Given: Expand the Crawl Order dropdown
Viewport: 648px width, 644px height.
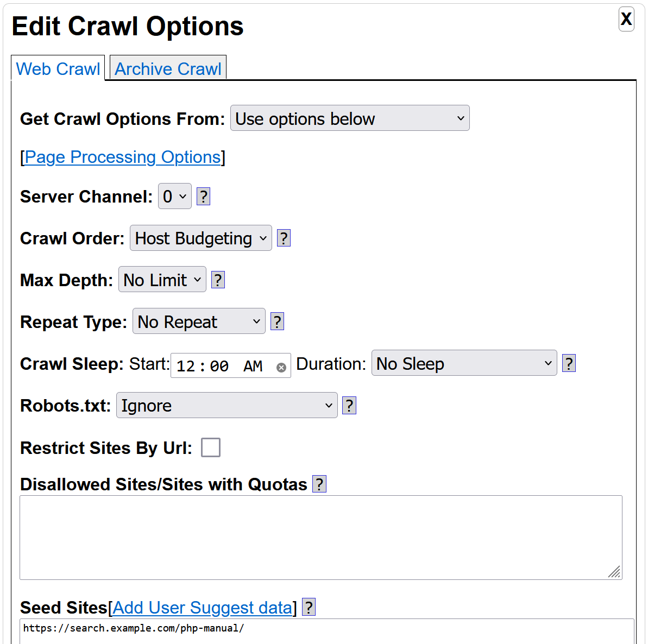Looking at the screenshot, I should click(200, 238).
